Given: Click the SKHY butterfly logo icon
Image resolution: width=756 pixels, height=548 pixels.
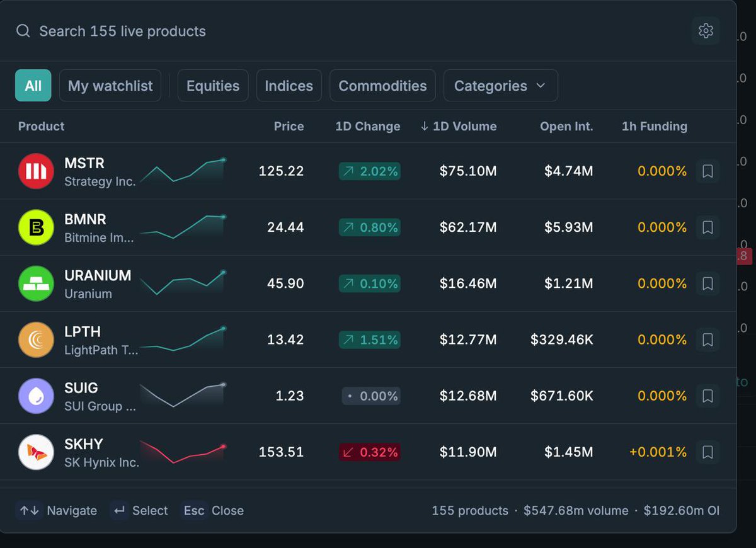Looking at the screenshot, I should click(x=36, y=452).
